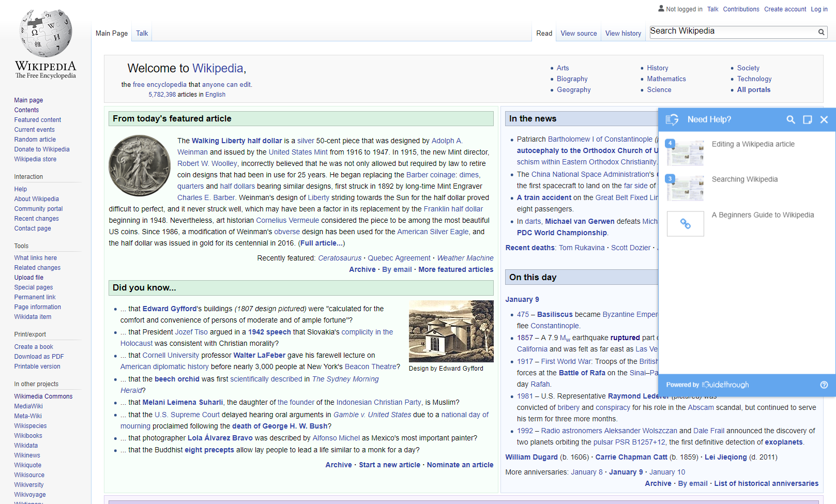
Task: Open the A train accident news link
Action: coord(544,197)
